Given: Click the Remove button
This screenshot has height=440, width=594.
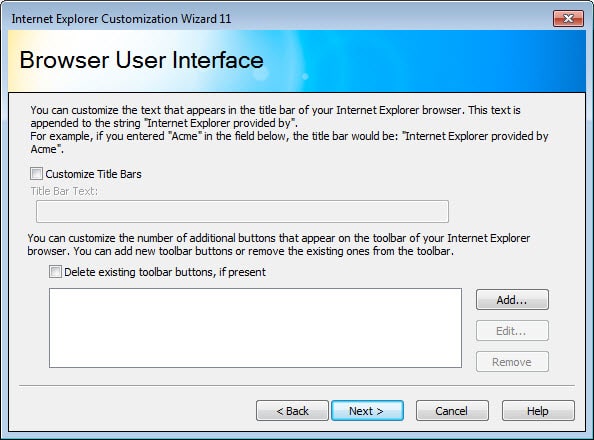Looking at the screenshot, I should tap(512, 362).
